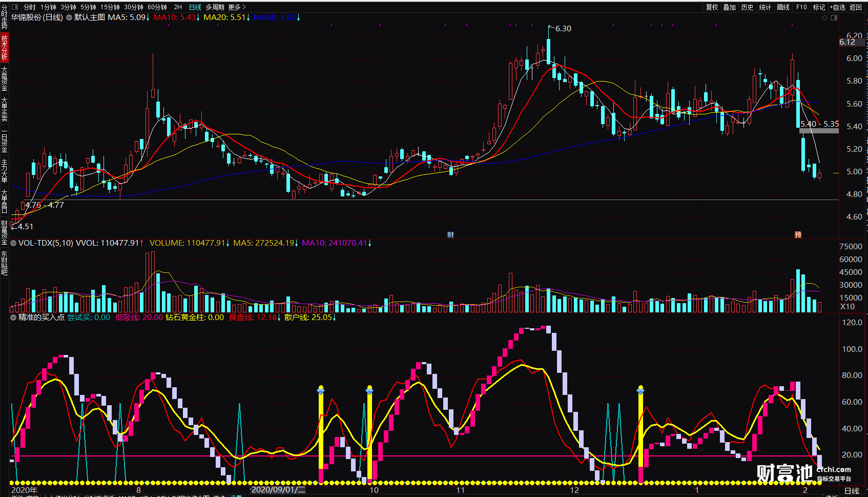
Task: Open 分时走势 sidebar tab
Action: click(x=4, y=17)
